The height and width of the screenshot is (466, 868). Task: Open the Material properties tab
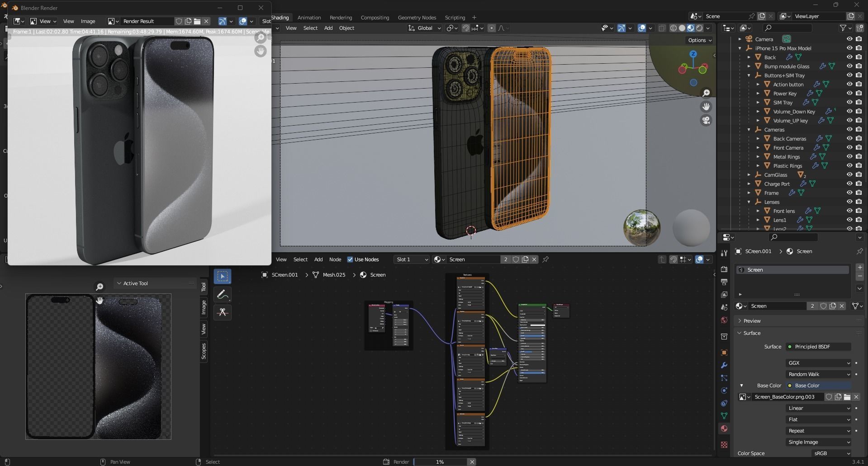[x=724, y=428]
